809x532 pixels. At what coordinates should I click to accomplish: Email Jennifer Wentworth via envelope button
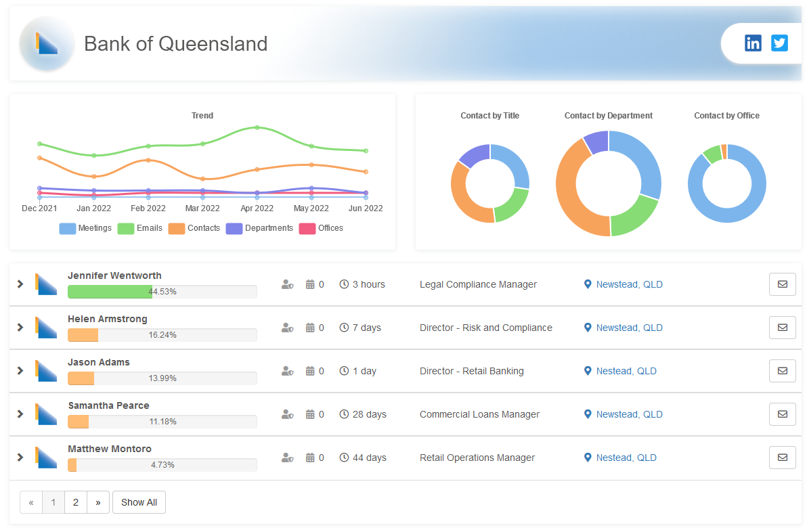(x=782, y=284)
